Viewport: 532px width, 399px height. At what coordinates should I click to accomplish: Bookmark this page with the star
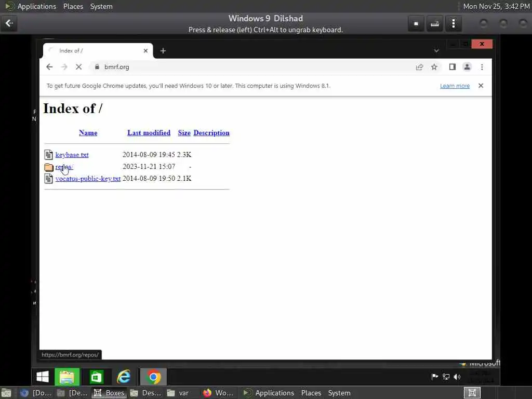point(434,67)
